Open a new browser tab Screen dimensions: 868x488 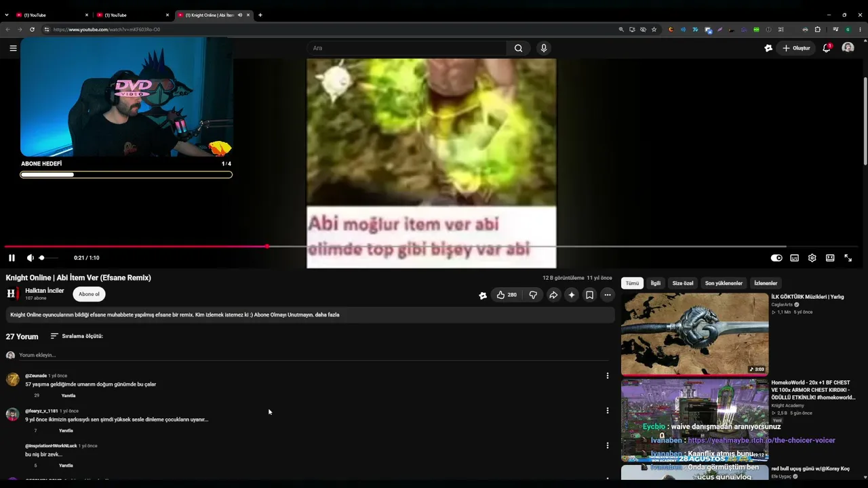[260, 15]
